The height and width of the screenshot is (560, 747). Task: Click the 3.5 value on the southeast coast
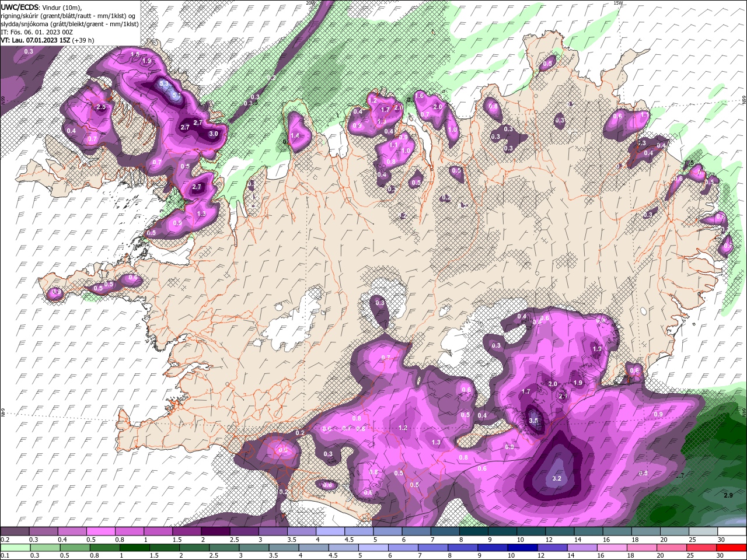pyautogui.click(x=533, y=420)
